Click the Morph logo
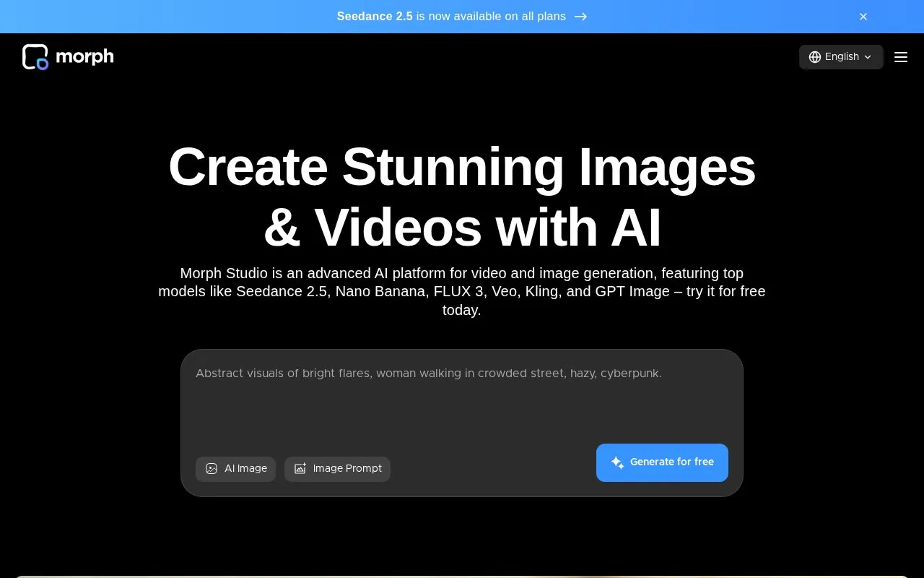This screenshot has height=578, width=924. [68, 57]
